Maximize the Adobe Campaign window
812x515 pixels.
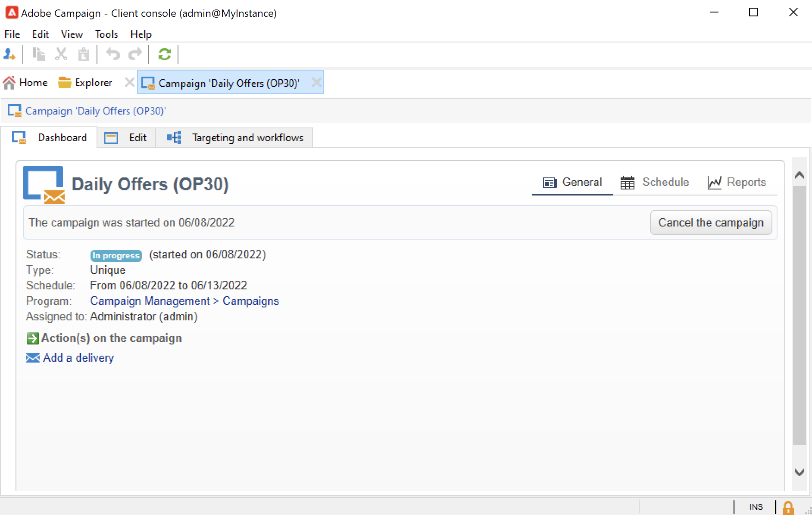[x=753, y=12]
